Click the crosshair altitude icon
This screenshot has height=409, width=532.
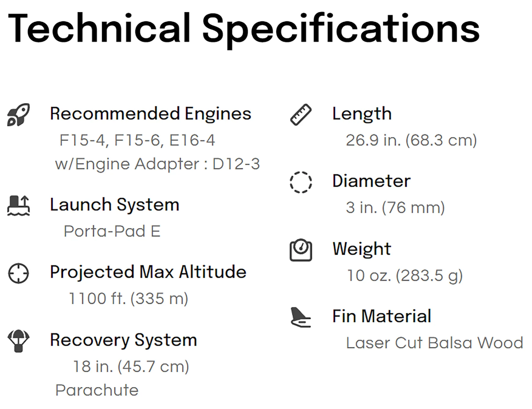pos(18,273)
